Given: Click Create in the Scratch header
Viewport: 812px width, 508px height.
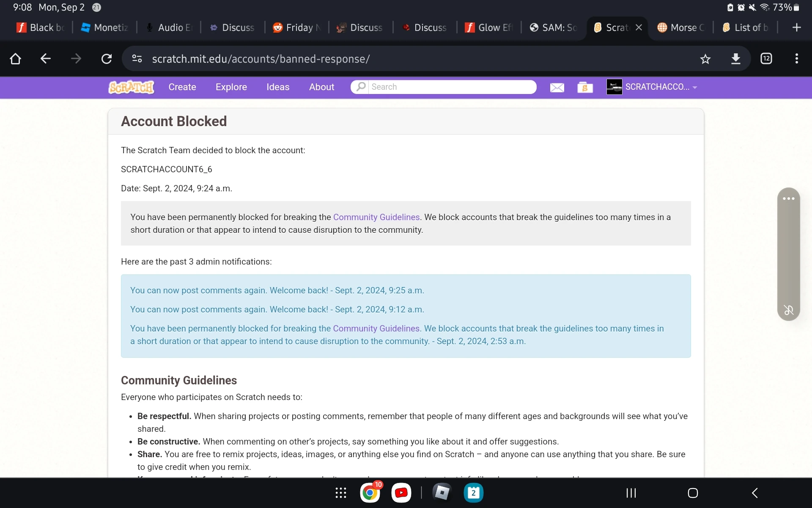Looking at the screenshot, I should click(182, 87).
